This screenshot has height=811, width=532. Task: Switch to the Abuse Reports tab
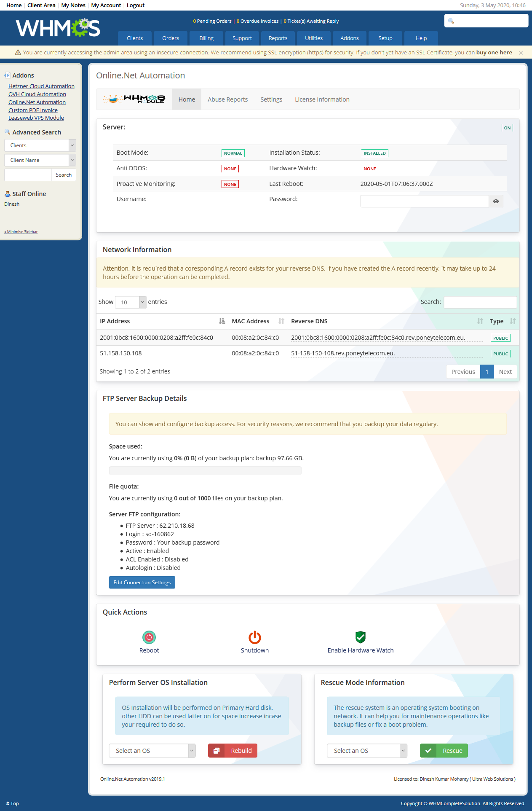(227, 99)
